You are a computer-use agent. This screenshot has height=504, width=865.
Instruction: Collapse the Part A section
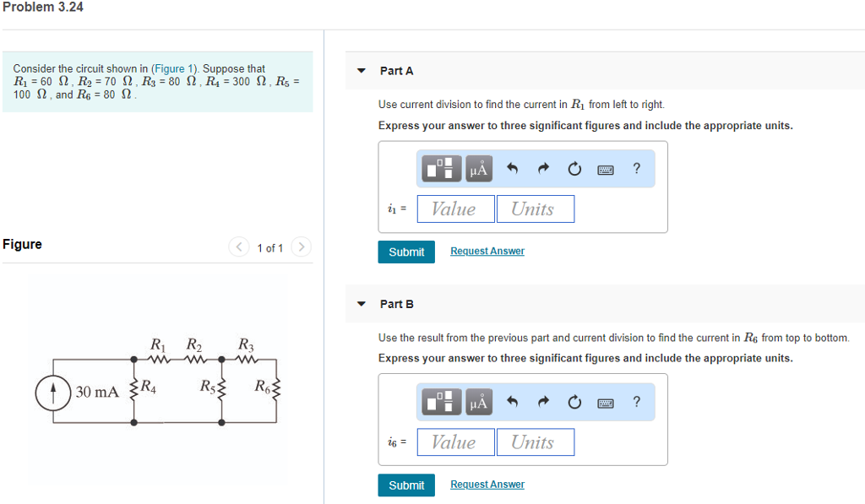pos(362,71)
